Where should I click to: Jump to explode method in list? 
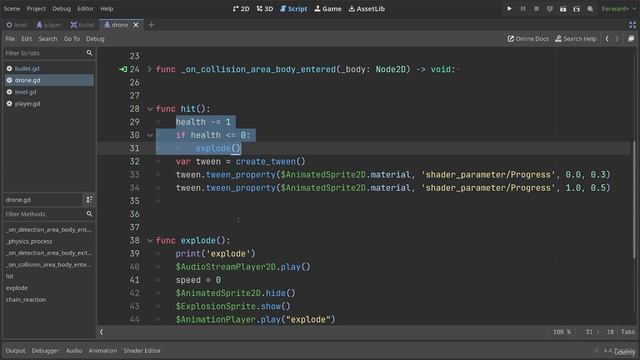17,288
